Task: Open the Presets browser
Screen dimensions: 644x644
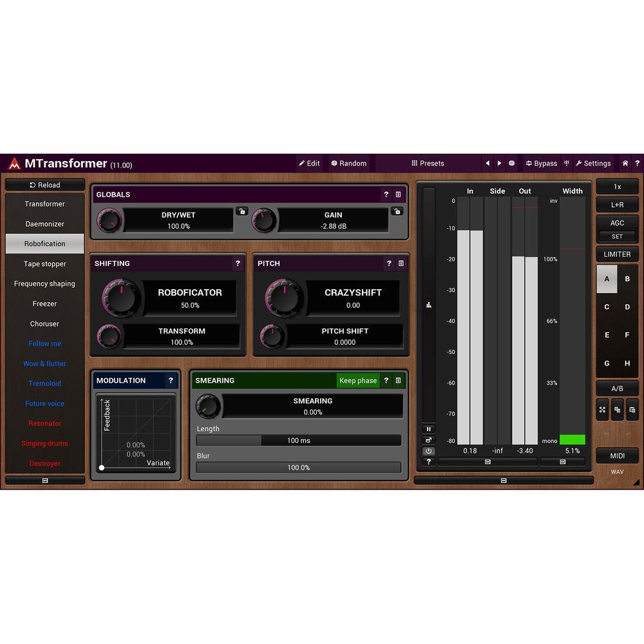Action: (429, 163)
